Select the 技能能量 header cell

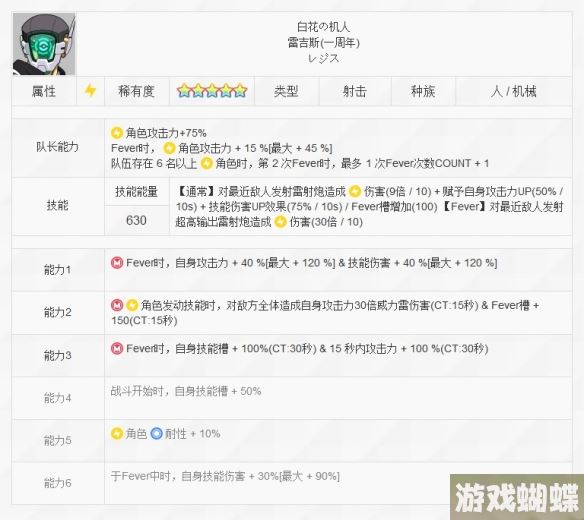pos(136,192)
